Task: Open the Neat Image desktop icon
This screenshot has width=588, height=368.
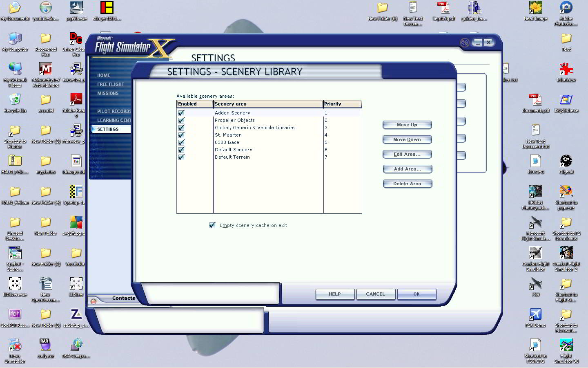Action: coord(535,8)
